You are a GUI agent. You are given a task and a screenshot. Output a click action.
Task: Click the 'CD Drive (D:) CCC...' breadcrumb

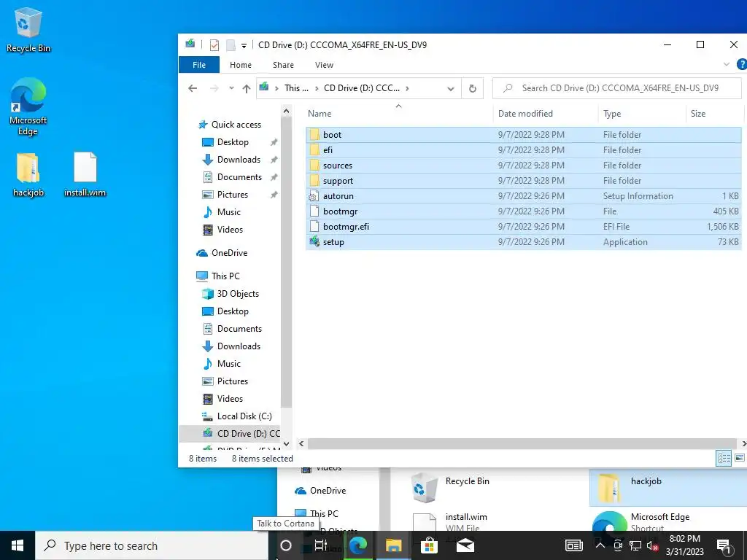[362, 88]
